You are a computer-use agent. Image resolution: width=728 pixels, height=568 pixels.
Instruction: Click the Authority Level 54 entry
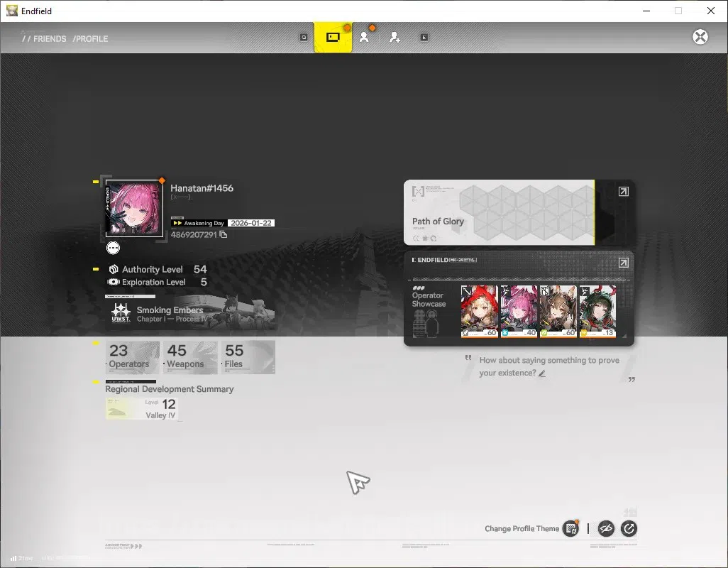coord(158,269)
